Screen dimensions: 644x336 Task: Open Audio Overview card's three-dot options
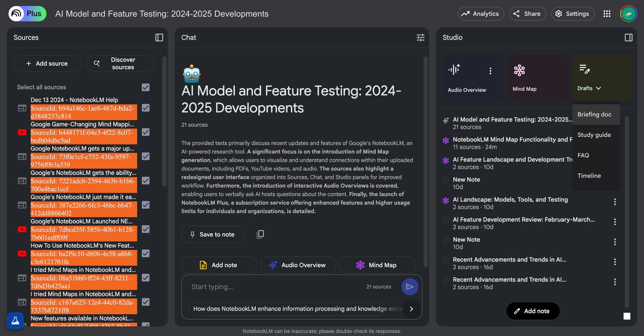coord(490,71)
